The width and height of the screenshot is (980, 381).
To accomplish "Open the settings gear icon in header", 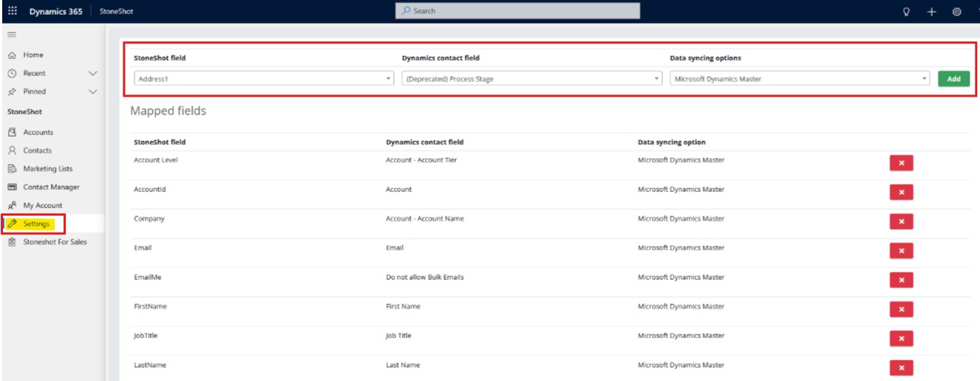I will [956, 11].
